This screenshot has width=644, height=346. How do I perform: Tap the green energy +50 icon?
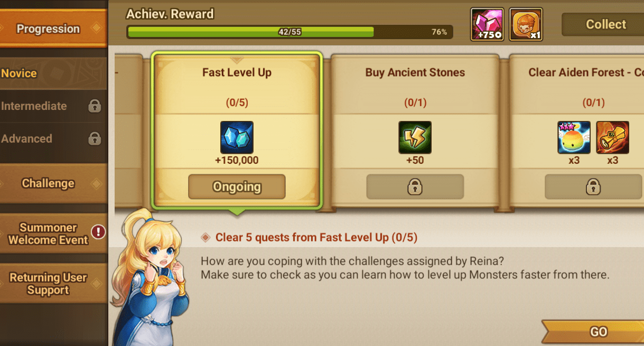pos(415,137)
